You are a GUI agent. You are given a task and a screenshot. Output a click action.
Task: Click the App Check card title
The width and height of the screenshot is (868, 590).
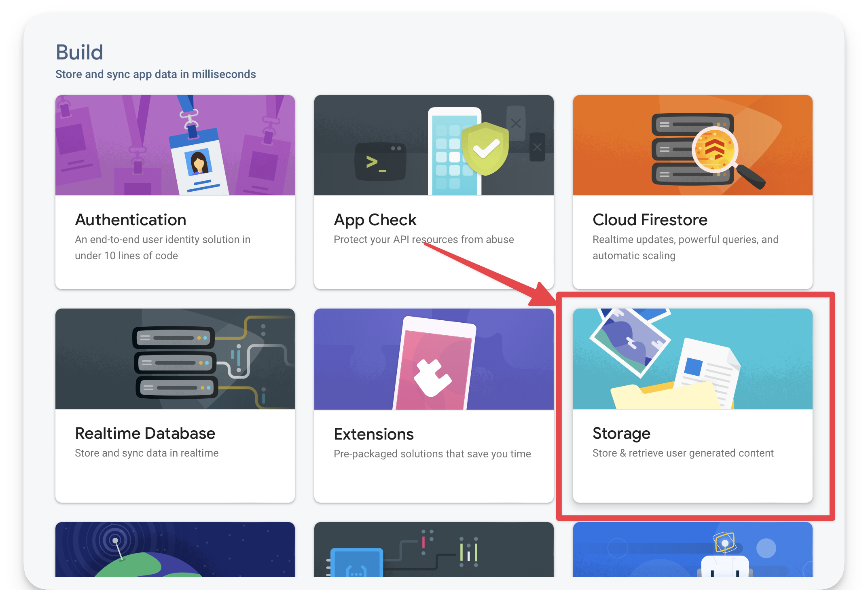coord(375,220)
